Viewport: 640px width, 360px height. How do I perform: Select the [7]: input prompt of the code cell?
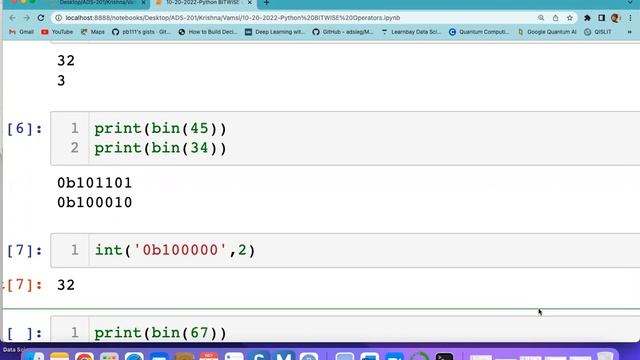coord(24,250)
